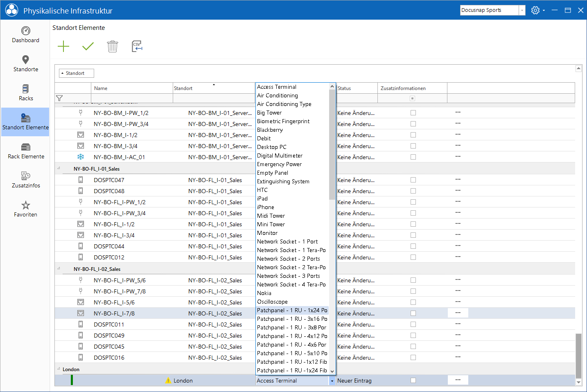Open the Docusnap Sports dropdown

tap(522, 10)
